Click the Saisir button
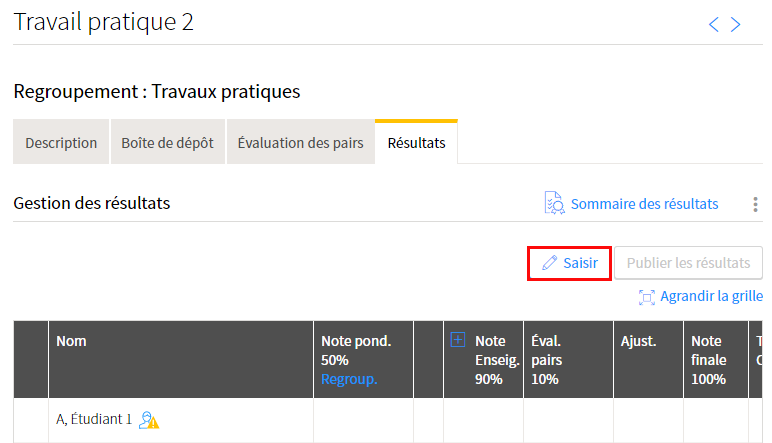 point(569,263)
